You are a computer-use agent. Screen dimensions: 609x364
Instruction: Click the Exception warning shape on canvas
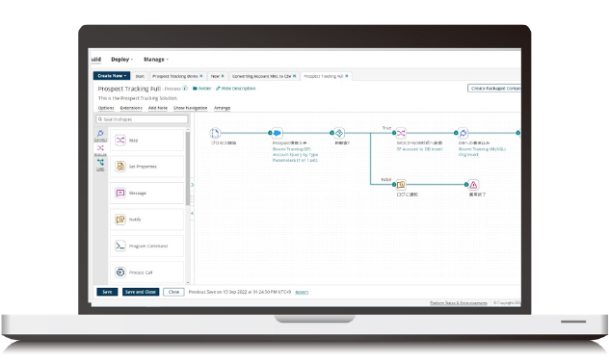coord(473,185)
